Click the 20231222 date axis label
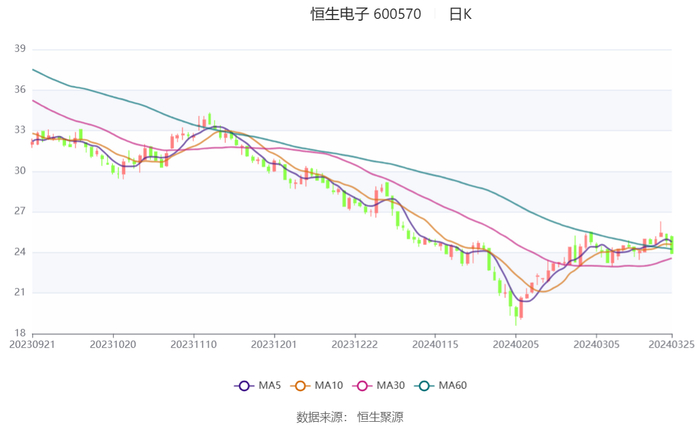700x426 pixels. (x=354, y=345)
